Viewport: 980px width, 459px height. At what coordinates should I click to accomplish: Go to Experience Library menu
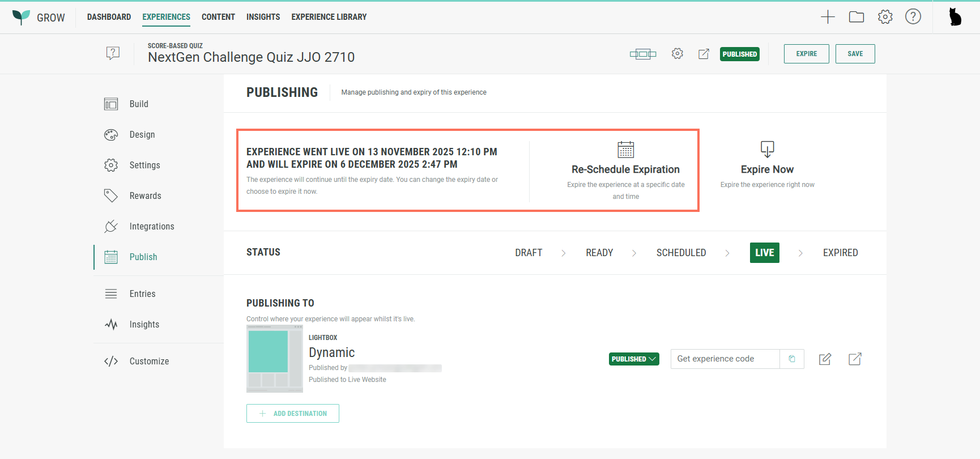coord(329,17)
